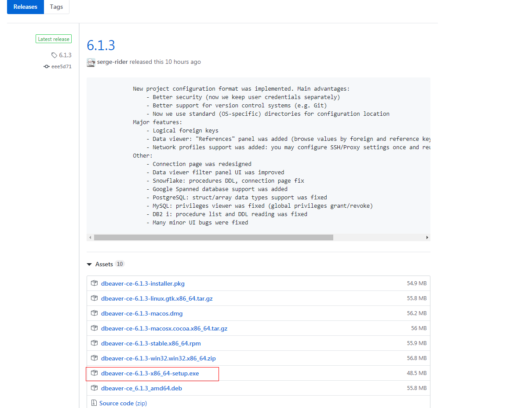
Task: Click 'released this 10 hours ago' text
Action: (165, 62)
